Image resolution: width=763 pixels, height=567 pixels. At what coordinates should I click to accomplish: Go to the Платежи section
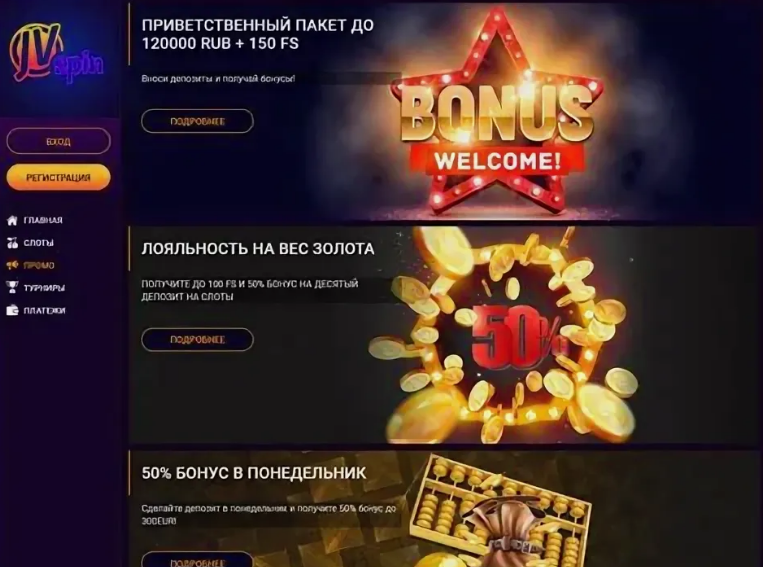pyautogui.click(x=44, y=311)
